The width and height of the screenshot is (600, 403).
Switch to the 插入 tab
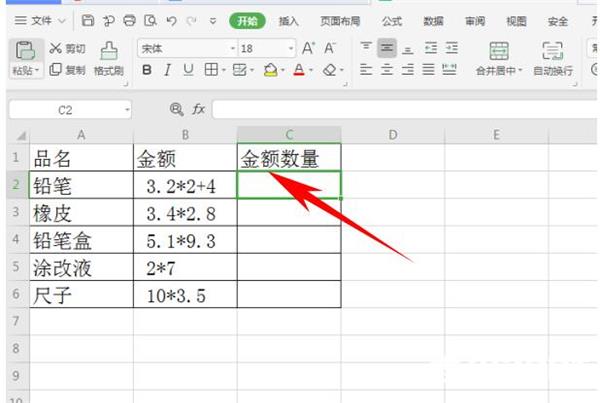[x=288, y=21]
